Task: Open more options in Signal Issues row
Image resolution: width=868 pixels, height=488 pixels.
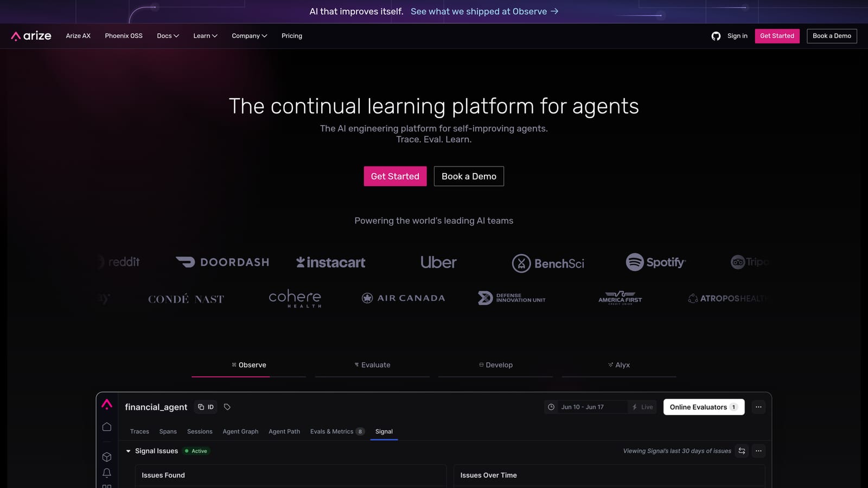Action: pyautogui.click(x=758, y=451)
